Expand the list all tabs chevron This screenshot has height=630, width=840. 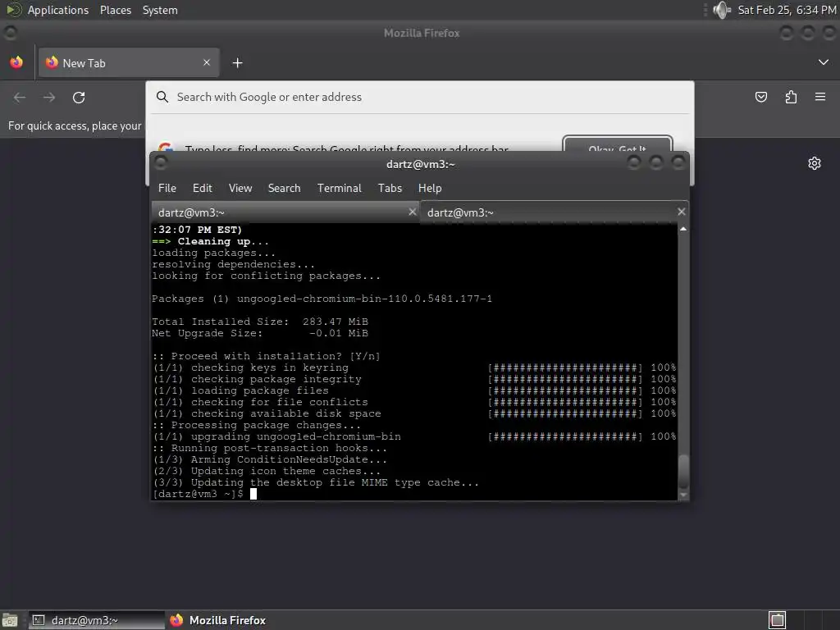824,62
